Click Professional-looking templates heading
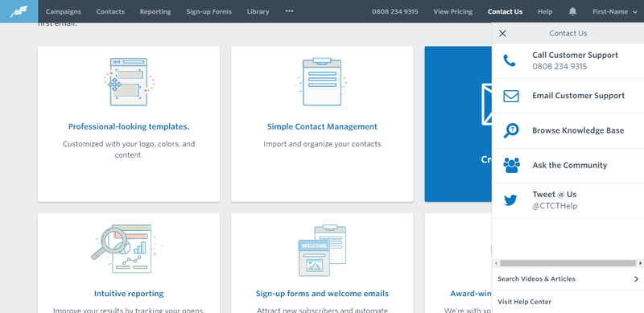 129,126
